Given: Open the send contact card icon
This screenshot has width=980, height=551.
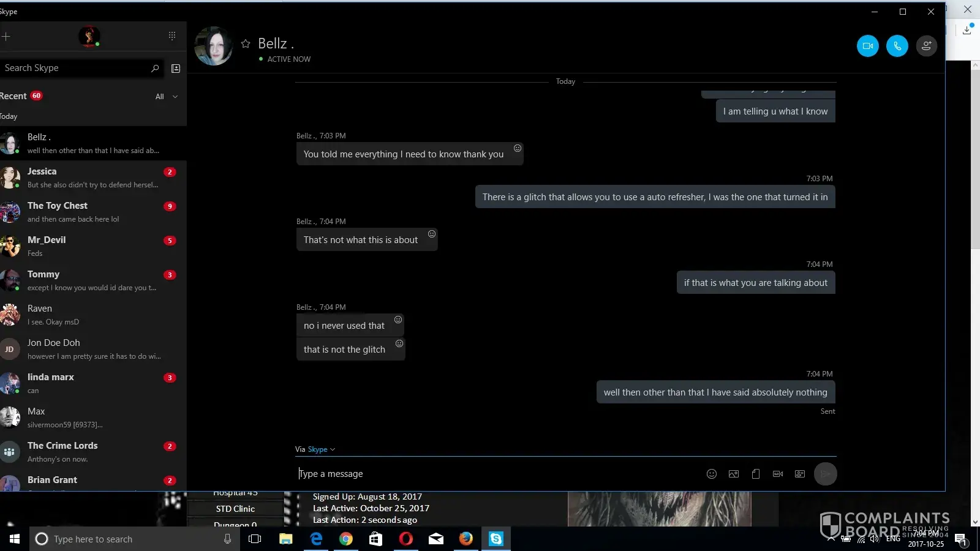Looking at the screenshot, I should click(x=799, y=474).
